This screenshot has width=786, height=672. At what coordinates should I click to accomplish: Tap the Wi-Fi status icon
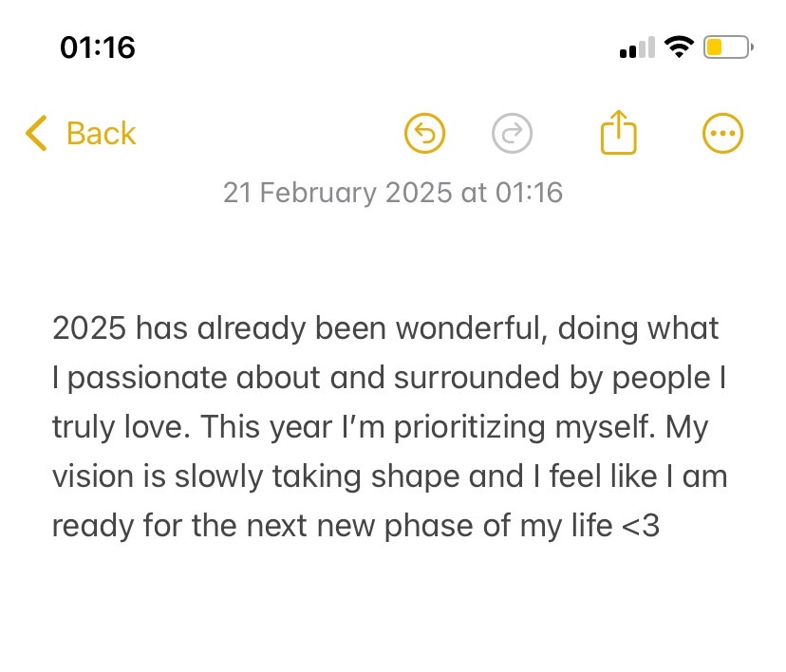[679, 47]
